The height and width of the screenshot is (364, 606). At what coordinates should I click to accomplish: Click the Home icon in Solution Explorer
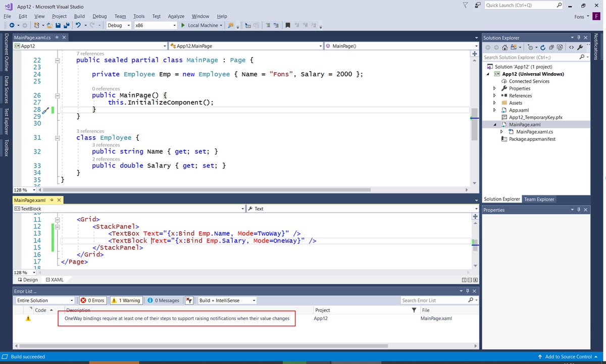tap(504, 46)
